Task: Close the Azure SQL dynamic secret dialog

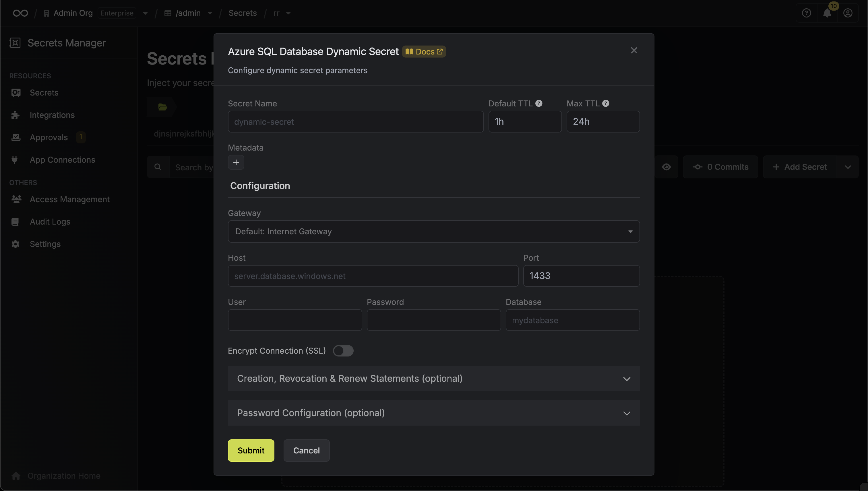Action: pos(634,50)
